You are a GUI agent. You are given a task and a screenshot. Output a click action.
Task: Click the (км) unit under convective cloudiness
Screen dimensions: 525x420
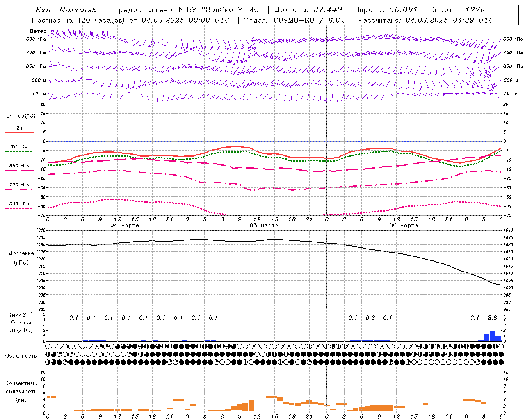21,399
